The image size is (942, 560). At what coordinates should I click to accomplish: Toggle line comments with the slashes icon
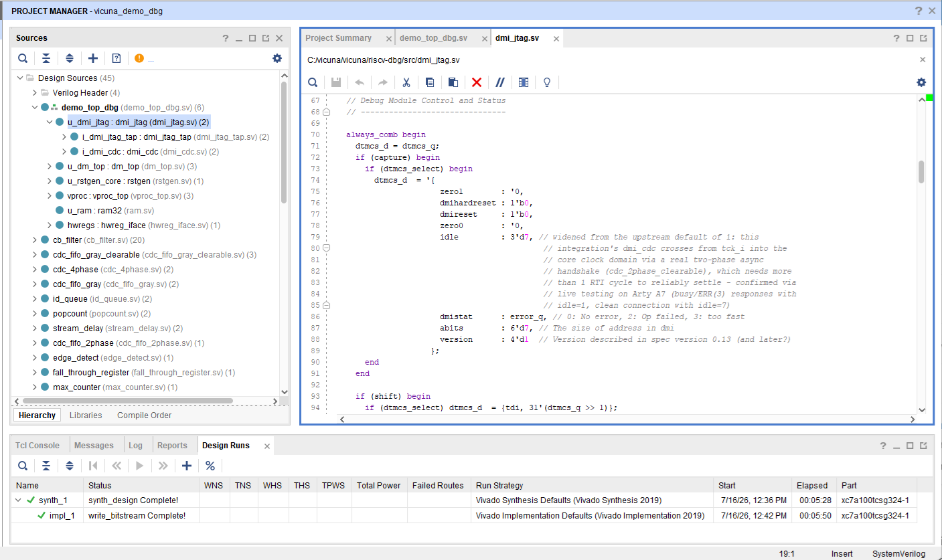500,82
